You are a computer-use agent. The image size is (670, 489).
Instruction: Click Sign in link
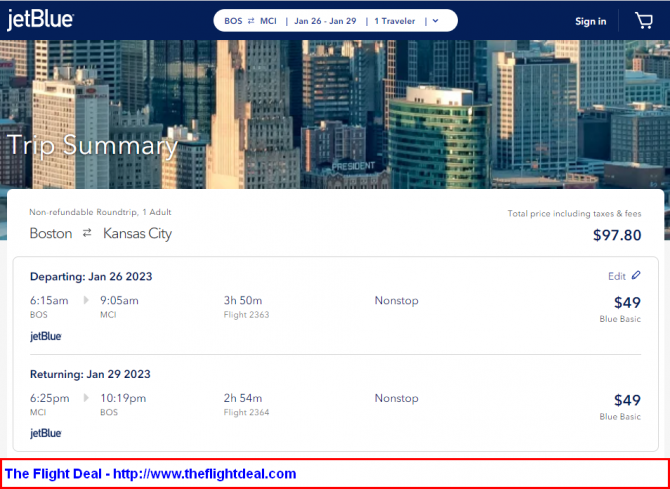(591, 21)
